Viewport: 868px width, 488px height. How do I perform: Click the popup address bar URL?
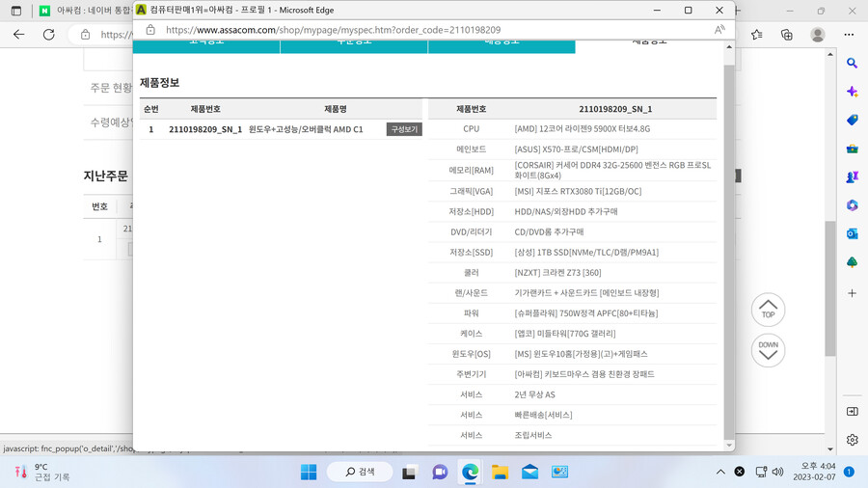(333, 30)
